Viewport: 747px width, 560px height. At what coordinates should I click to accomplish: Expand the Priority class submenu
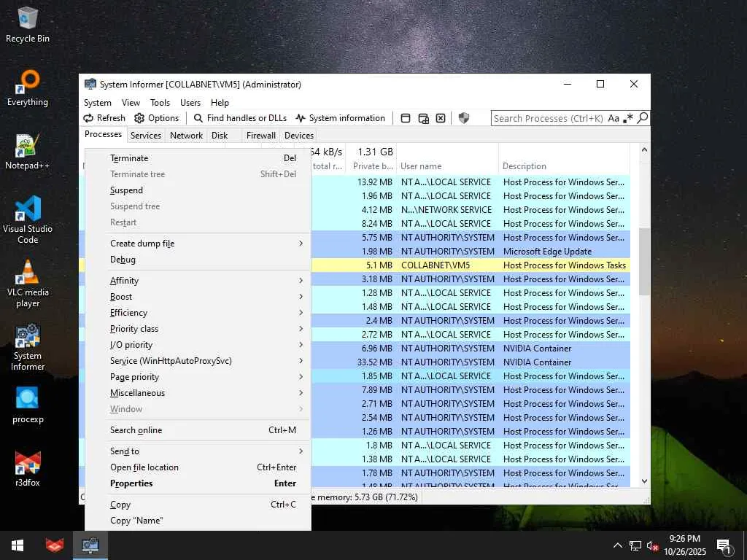[198, 329]
